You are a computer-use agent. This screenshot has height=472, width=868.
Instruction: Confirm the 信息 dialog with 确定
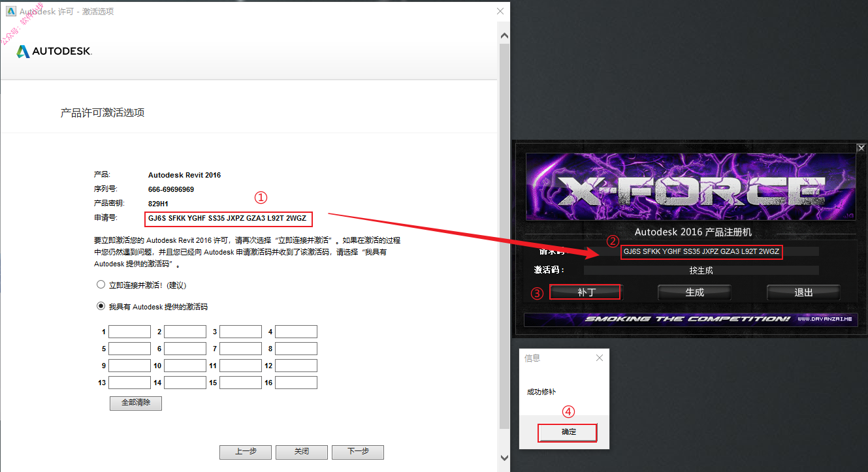coord(568,432)
